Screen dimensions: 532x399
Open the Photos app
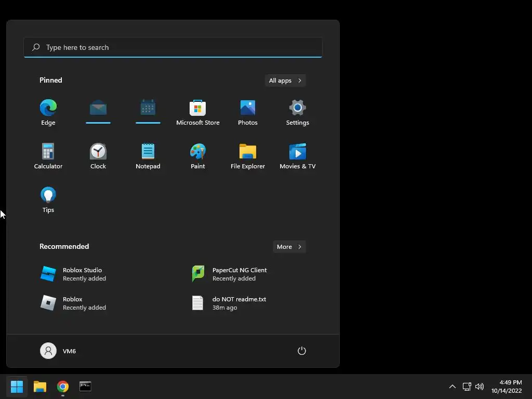248,113
